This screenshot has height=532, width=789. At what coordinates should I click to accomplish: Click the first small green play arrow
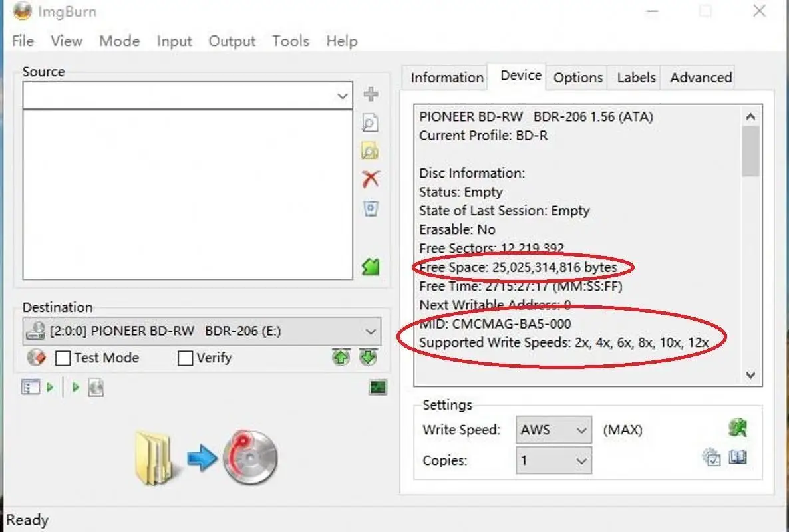coord(50,387)
